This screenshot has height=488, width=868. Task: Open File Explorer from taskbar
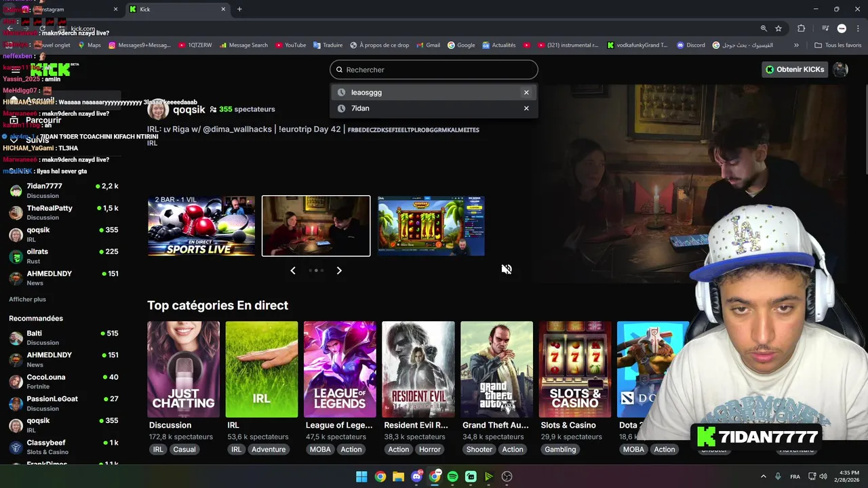point(398,476)
